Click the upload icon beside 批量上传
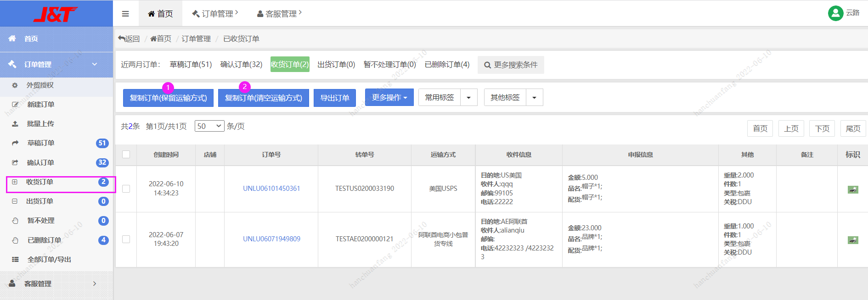The image size is (868, 300). click(15, 124)
